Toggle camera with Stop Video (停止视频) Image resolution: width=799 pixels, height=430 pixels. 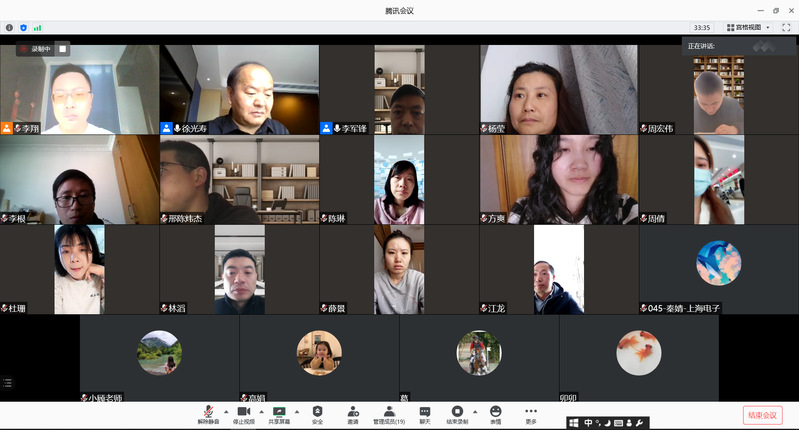(243, 412)
